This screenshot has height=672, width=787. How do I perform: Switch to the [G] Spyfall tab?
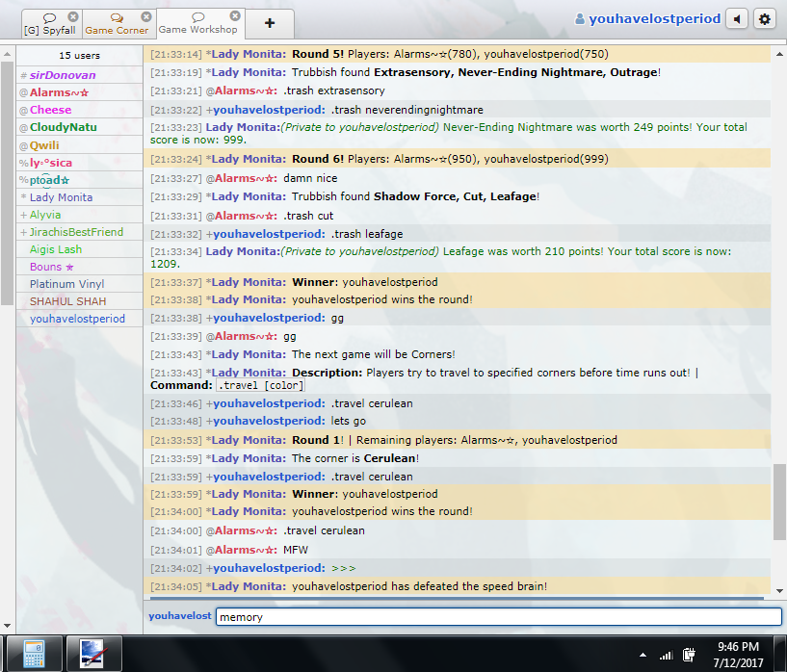49,25
